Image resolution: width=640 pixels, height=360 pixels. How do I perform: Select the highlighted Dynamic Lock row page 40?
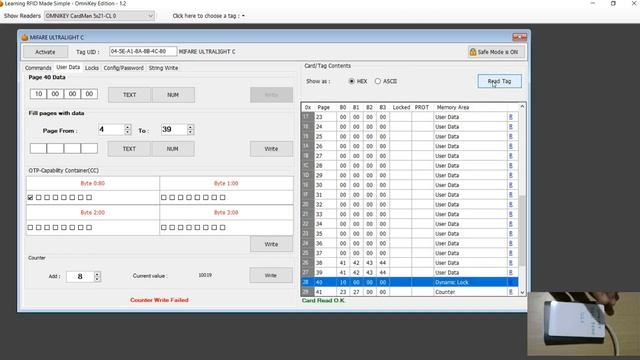(x=410, y=282)
